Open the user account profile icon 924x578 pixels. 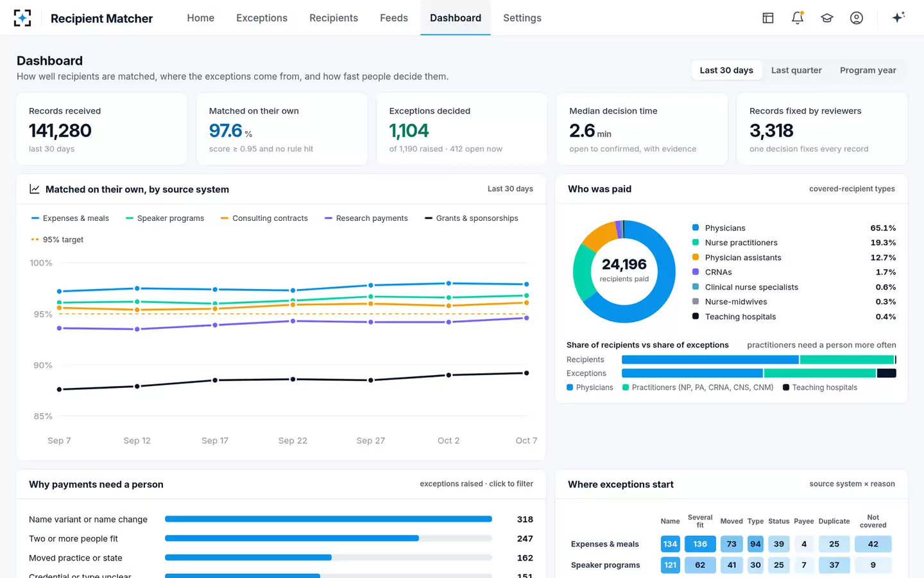tap(857, 18)
